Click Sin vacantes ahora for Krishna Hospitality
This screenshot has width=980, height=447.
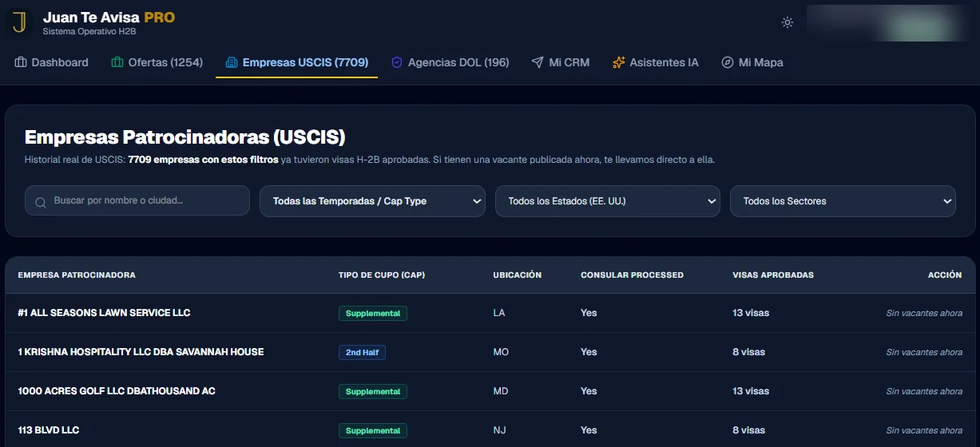point(924,352)
